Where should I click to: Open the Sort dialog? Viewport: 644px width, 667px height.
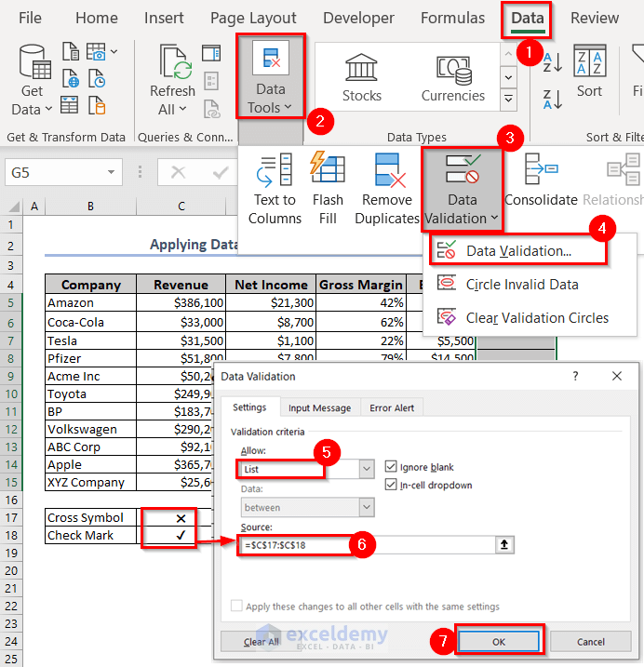coord(589,72)
